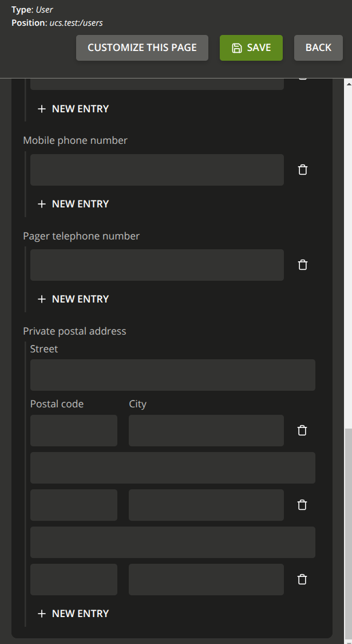Click the first Street input field

172,375
